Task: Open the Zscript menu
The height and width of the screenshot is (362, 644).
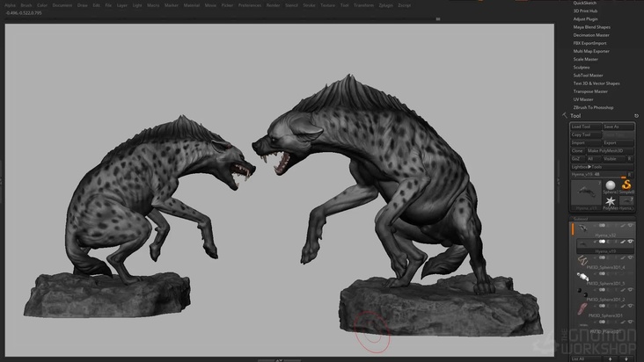Action: pyautogui.click(x=405, y=5)
